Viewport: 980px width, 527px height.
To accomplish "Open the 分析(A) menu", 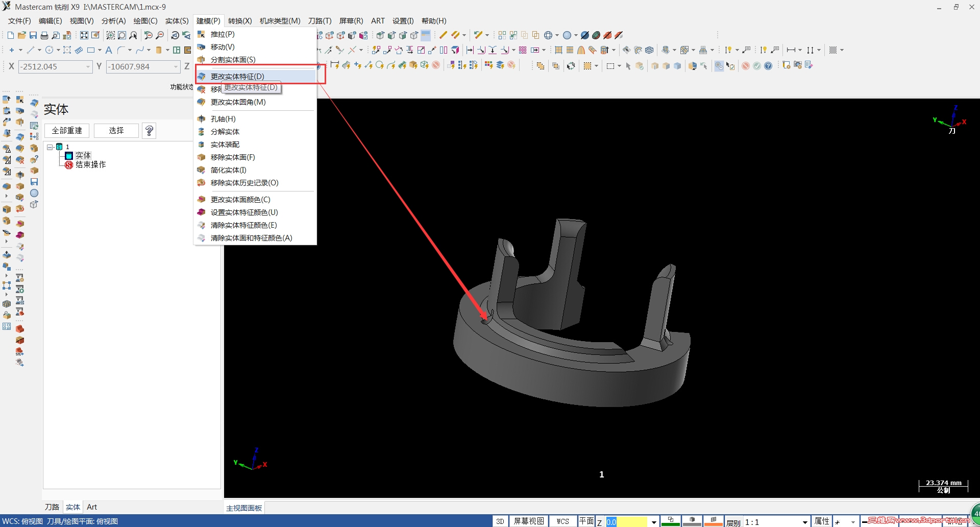I will point(113,21).
